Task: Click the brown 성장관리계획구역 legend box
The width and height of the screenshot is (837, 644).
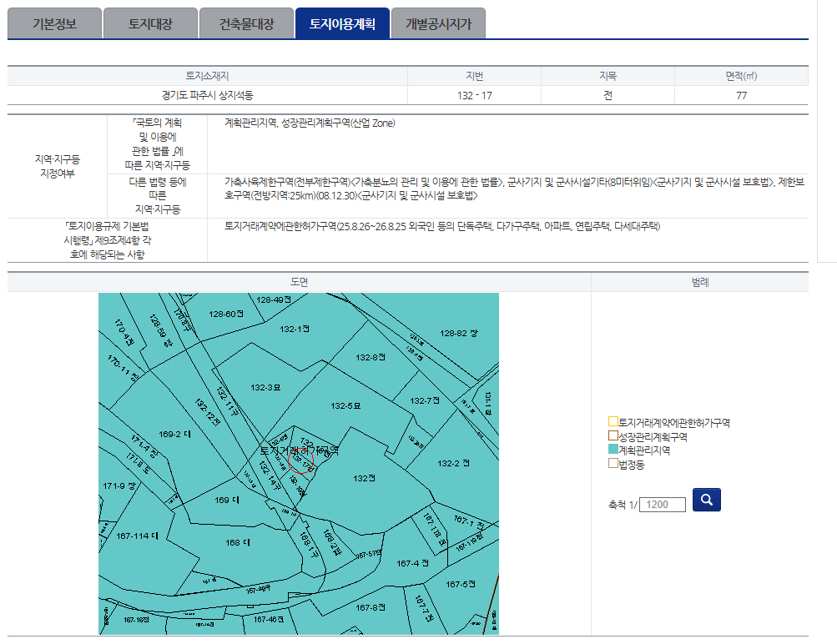Action: point(613,436)
